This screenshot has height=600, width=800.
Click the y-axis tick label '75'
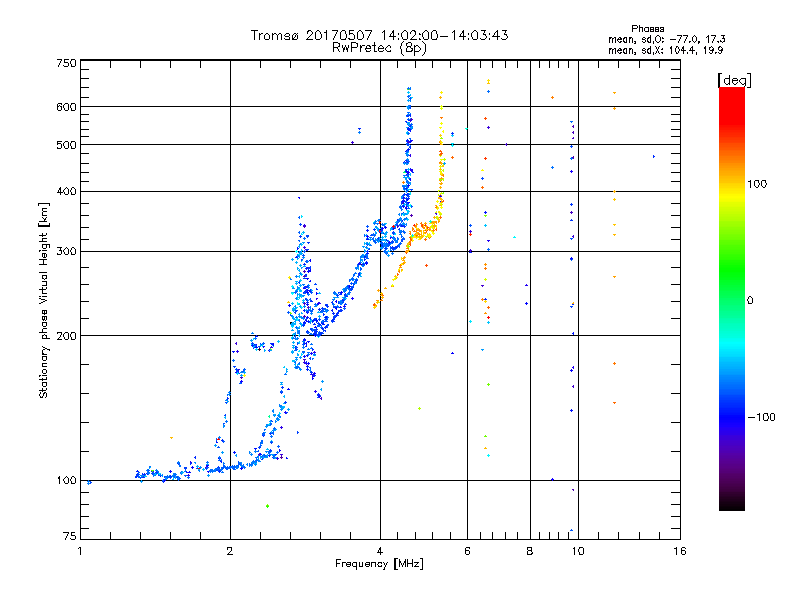(x=70, y=536)
